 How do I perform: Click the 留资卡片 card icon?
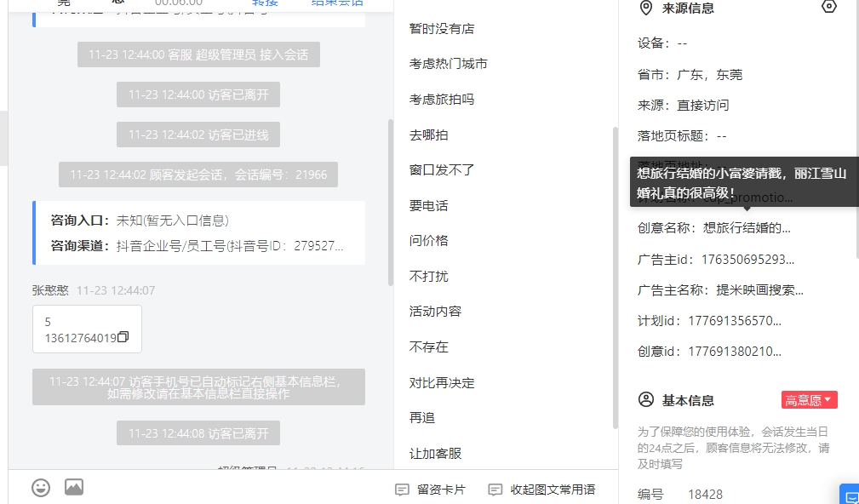tap(402, 490)
